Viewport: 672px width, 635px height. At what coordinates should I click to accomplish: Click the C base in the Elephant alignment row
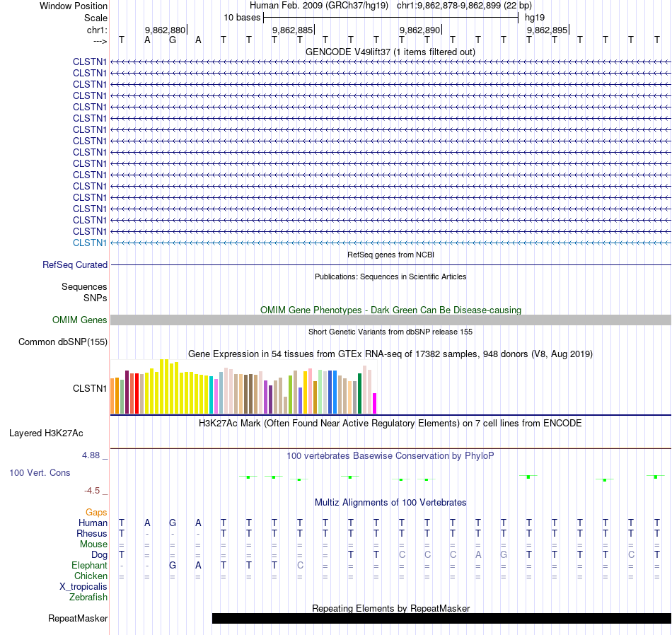[x=300, y=566]
